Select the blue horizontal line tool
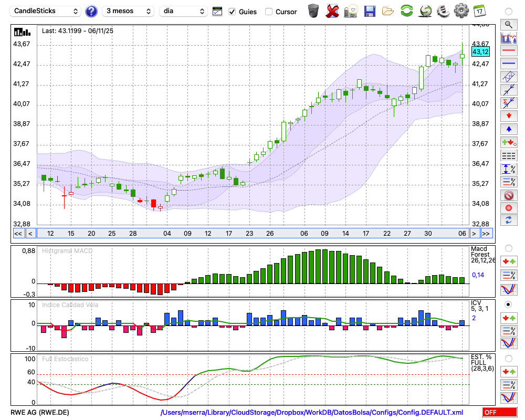525x420 pixels. (508, 64)
